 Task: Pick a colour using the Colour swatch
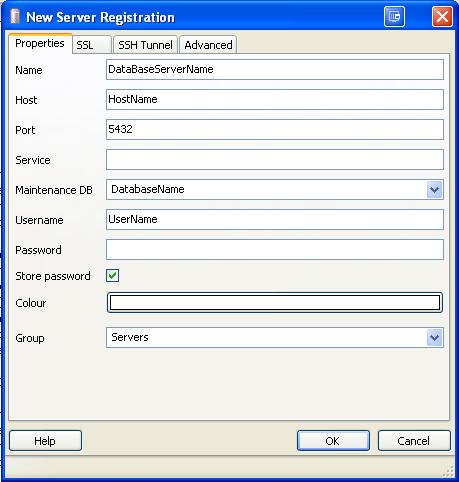pos(275,303)
